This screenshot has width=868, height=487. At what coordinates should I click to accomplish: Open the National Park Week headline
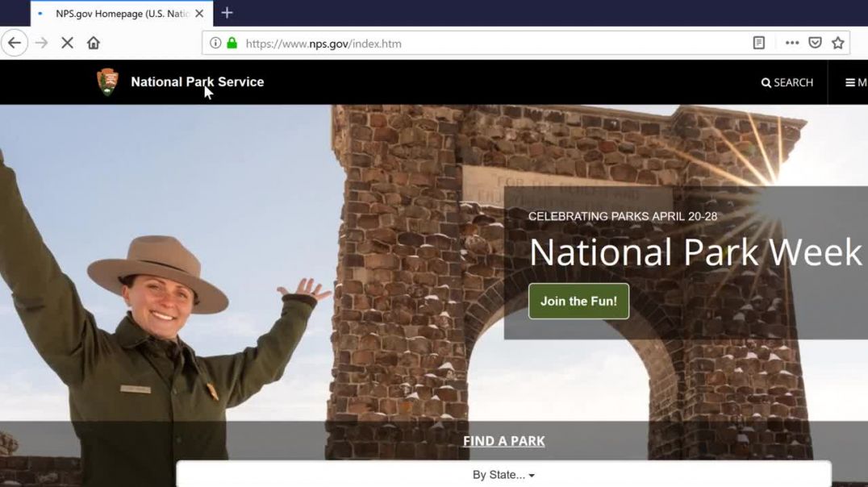pos(695,252)
